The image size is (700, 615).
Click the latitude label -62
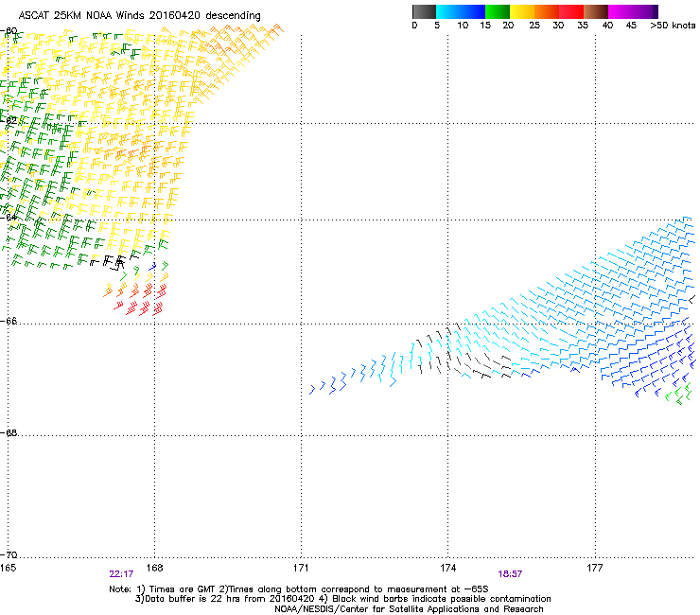click(9, 120)
